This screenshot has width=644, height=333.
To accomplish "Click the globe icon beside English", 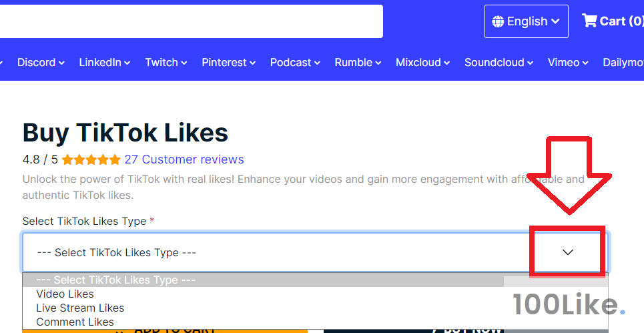I will tap(499, 21).
